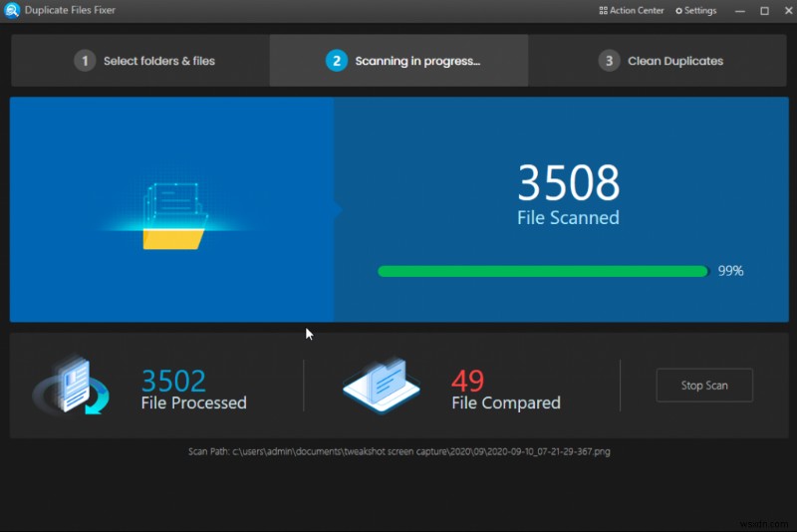The width and height of the screenshot is (797, 532).
Task: Click the step 1 number badge
Action: pos(85,61)
